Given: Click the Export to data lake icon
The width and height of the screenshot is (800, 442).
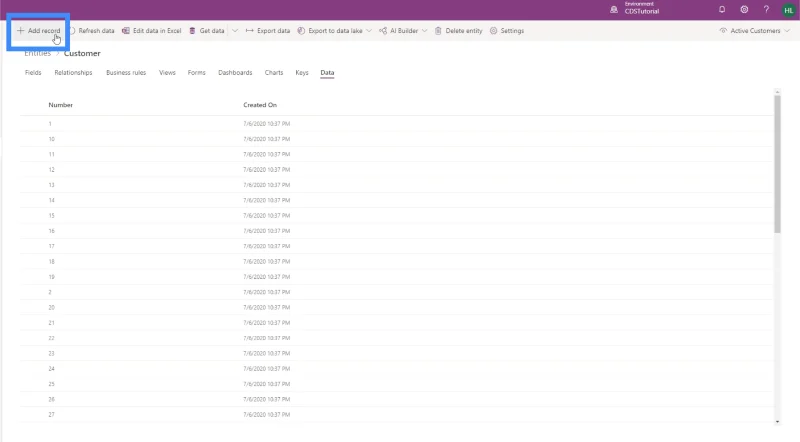Looking at the screenshot, I should tap(301, 31).
